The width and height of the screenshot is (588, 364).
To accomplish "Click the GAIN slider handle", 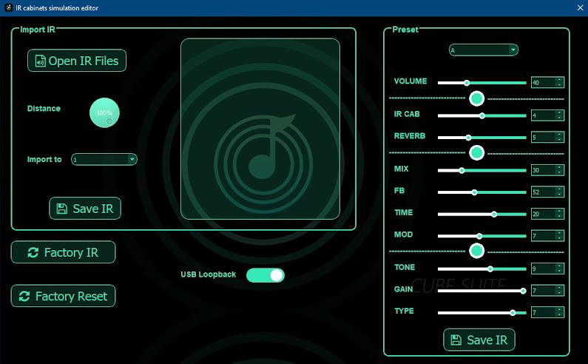I will pos(523,291).
